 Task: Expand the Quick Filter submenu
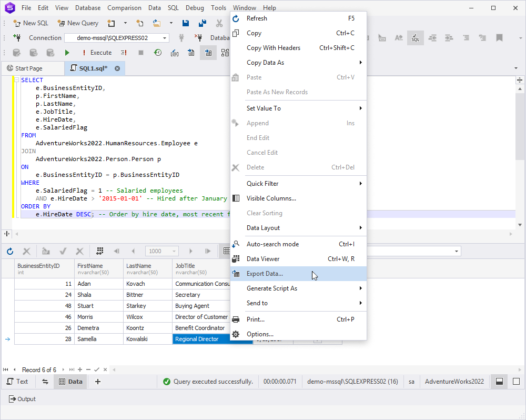coord(299,183)
